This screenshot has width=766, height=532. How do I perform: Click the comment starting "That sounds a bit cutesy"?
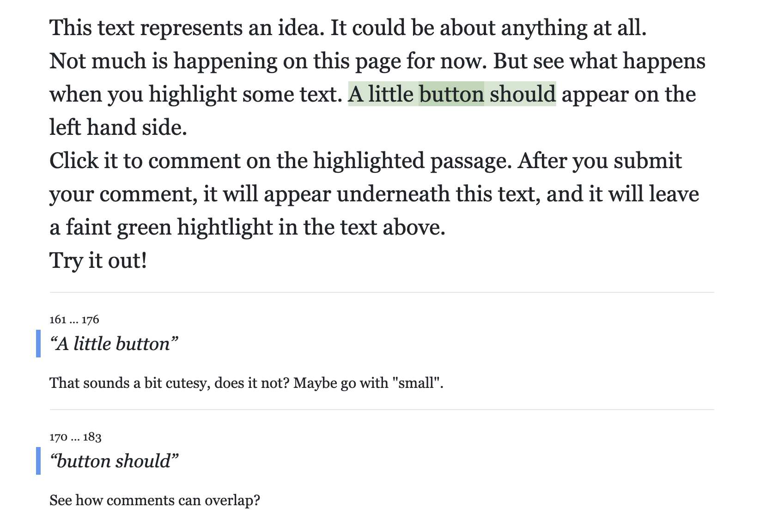point(246,383)
